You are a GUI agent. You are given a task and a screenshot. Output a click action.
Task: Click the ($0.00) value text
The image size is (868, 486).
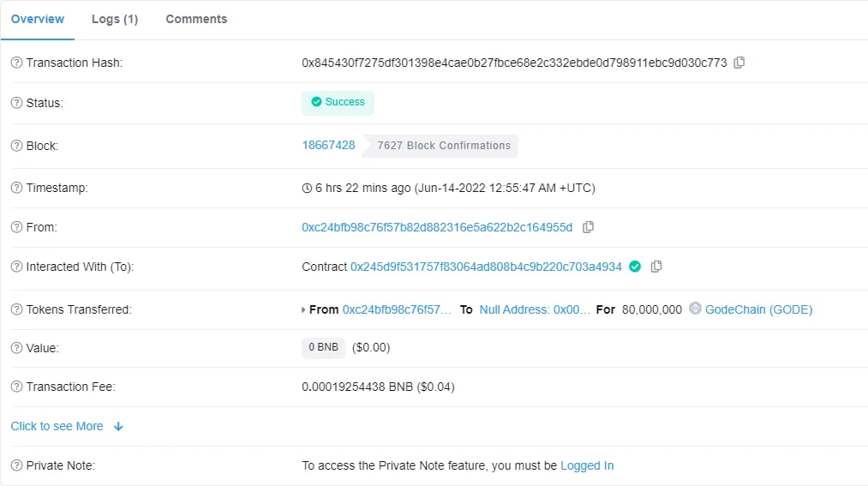[371, 348]
